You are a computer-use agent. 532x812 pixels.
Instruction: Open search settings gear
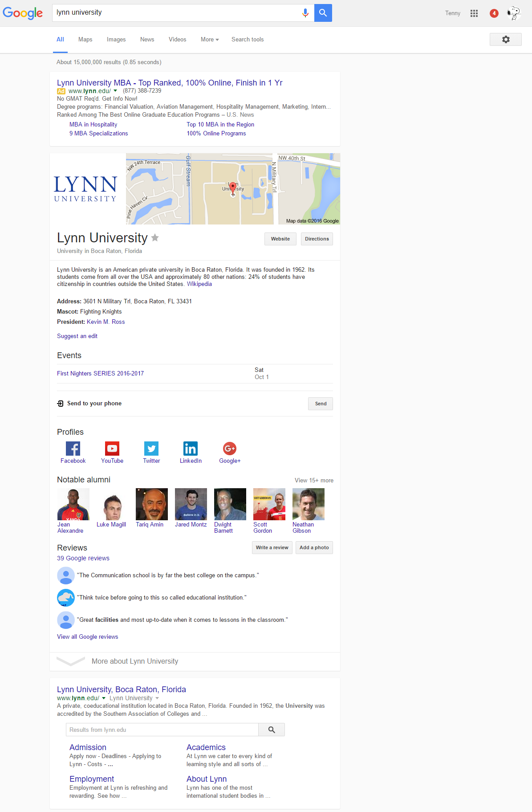point(506,39)
